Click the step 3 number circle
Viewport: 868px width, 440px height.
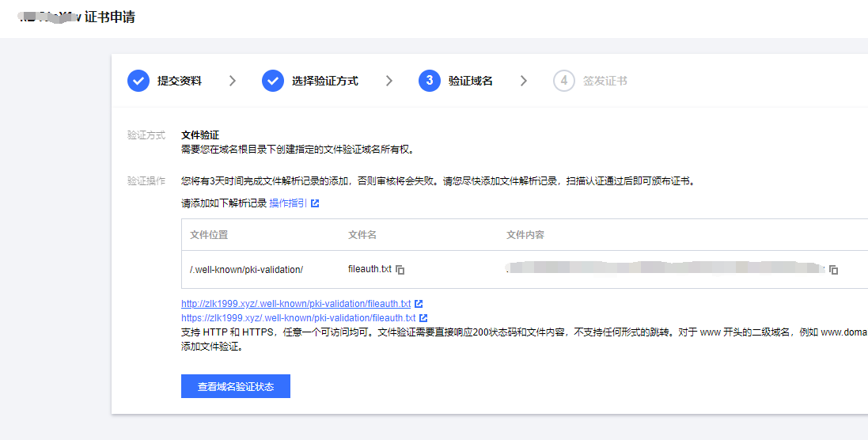430,81
